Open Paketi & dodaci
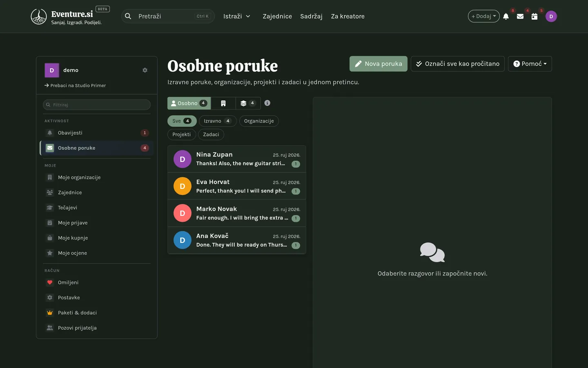588x368 pixels. tap(96, 313)
